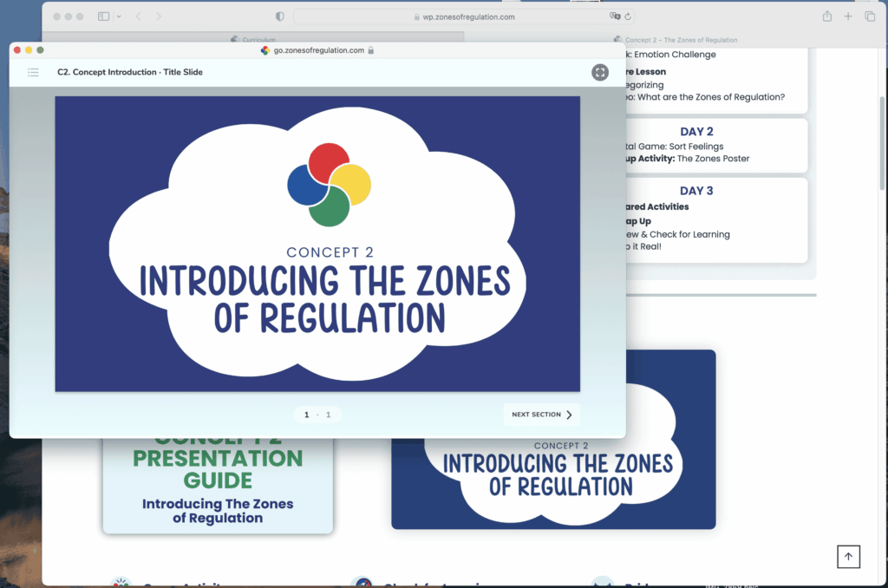
Task: Click go.zonesofregulation.com address in popup window
Action: (x=319, y=50)
